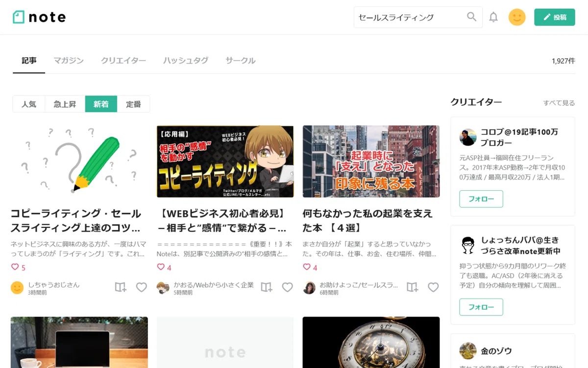Select the 急上昇 sort option
This screenshot has height=368, width=588.
65,104
